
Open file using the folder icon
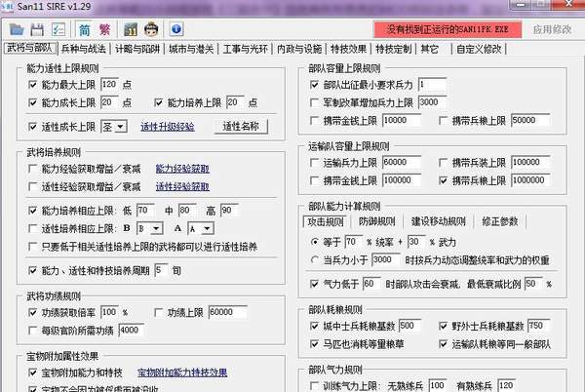click(x=17, y=29)
